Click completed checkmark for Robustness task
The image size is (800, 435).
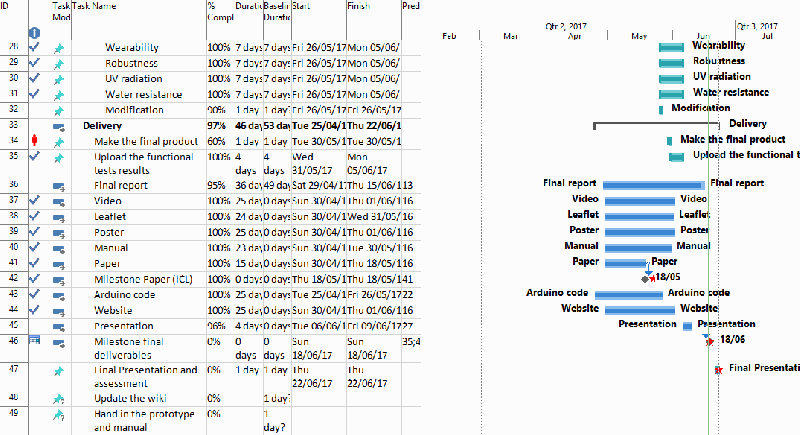pos(36,62)
